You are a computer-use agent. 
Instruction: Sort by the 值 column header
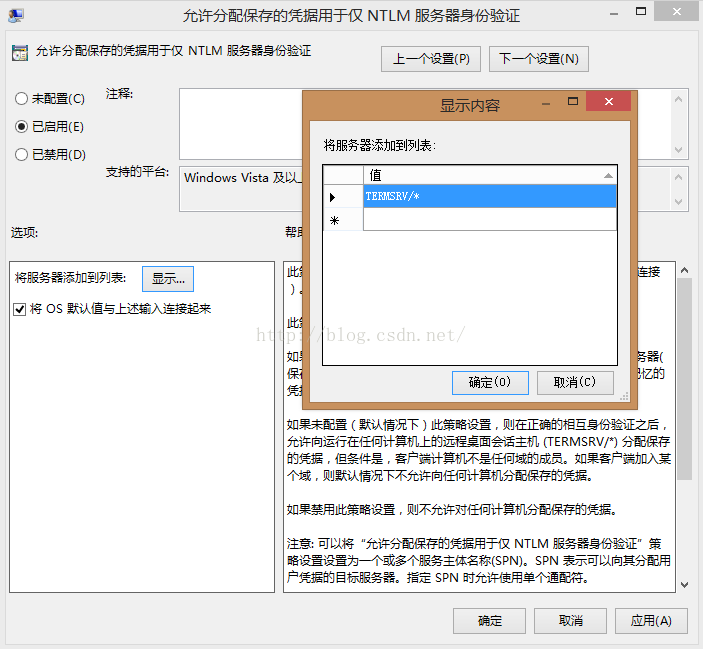click(490, 175)
